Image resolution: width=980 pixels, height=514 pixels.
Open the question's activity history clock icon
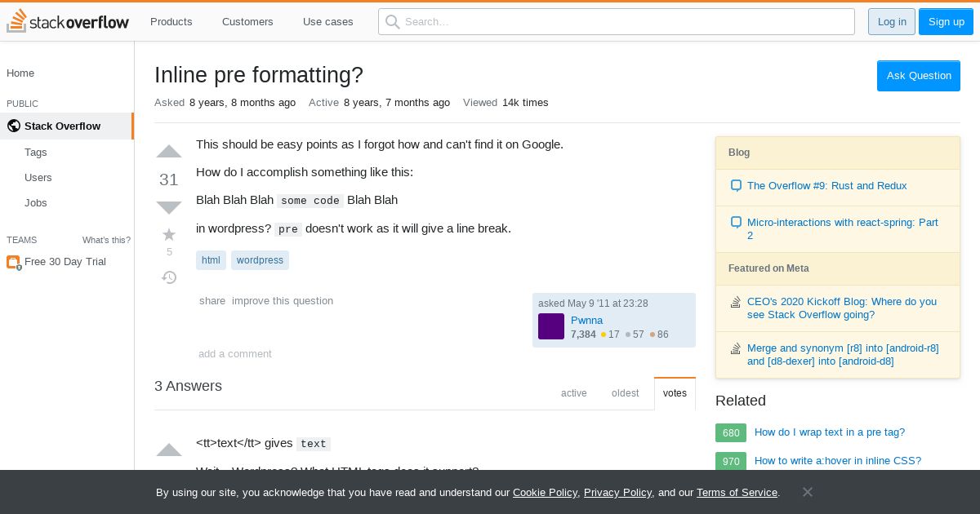tap(169, 277)
